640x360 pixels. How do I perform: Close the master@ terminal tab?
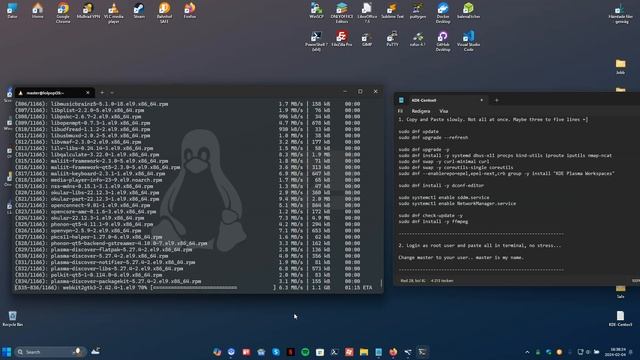(88, 93)
